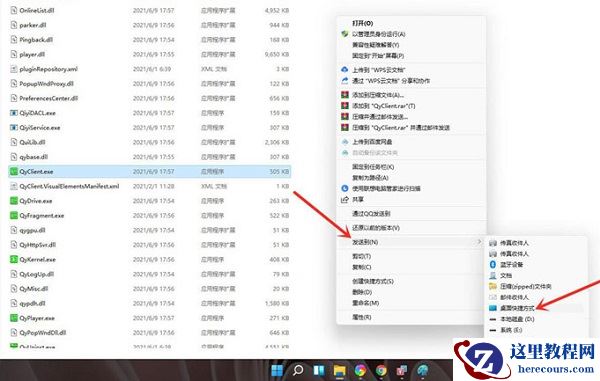Open File Explorer from the taskbar

(x=339, y=370)
